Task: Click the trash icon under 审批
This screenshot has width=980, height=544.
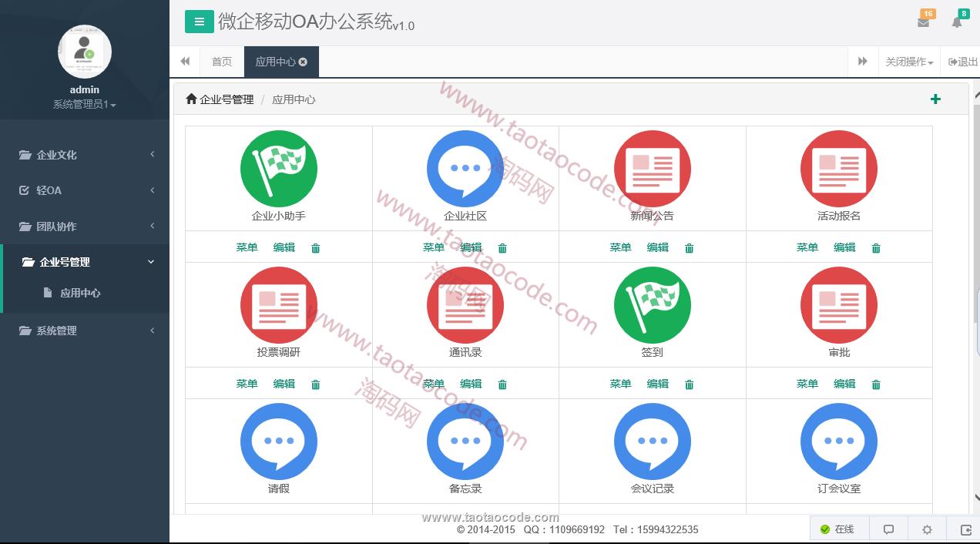Action: click(x=875, y=384)
